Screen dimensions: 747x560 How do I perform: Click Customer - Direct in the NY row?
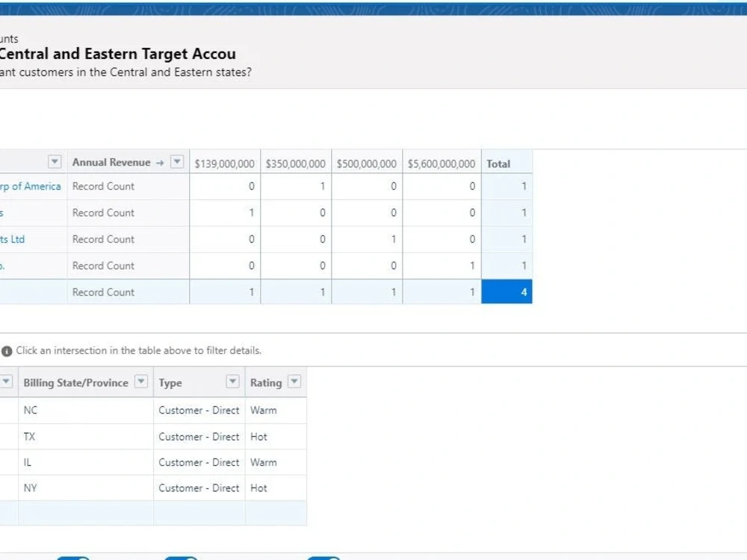click(199, 488)
